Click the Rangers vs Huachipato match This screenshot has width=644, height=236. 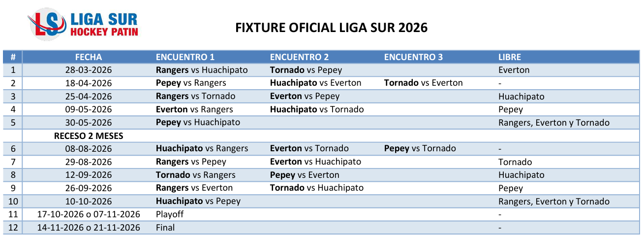click(x=202, y=70)
